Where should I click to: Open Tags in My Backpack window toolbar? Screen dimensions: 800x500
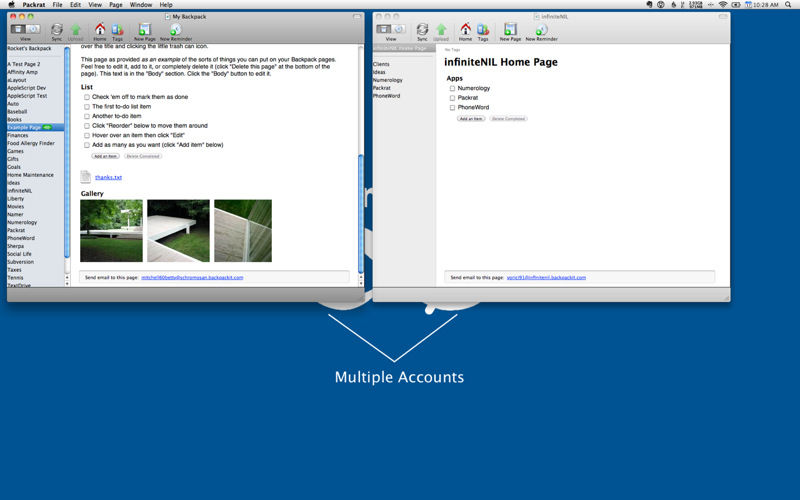coord(117,29)
